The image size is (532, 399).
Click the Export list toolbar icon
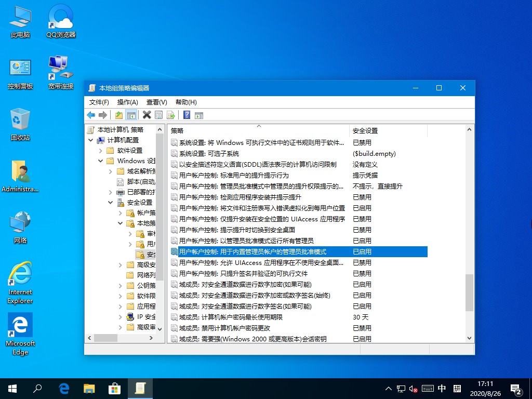(171, 115)
